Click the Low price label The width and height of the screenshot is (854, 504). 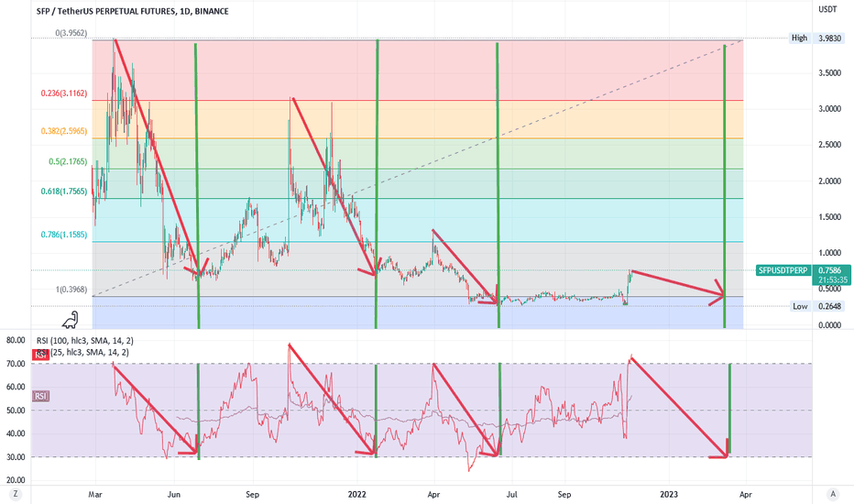[x=800, y=306]
